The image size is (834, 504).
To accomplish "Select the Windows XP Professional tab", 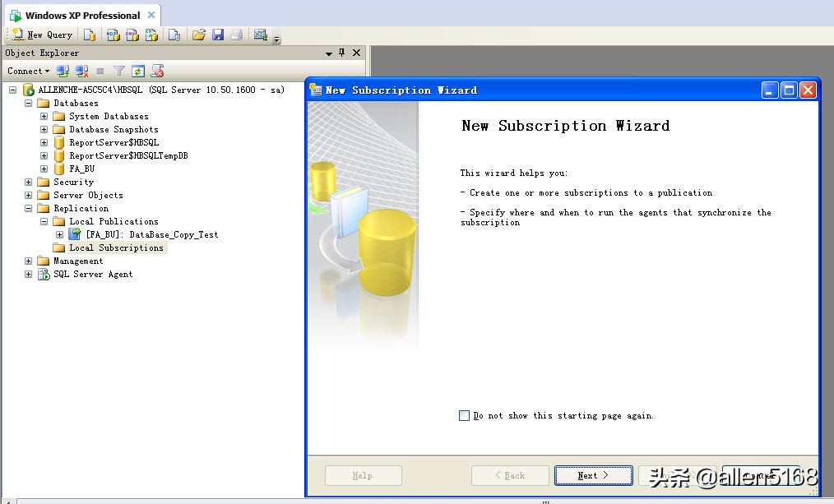I will [x=78, y=14].
